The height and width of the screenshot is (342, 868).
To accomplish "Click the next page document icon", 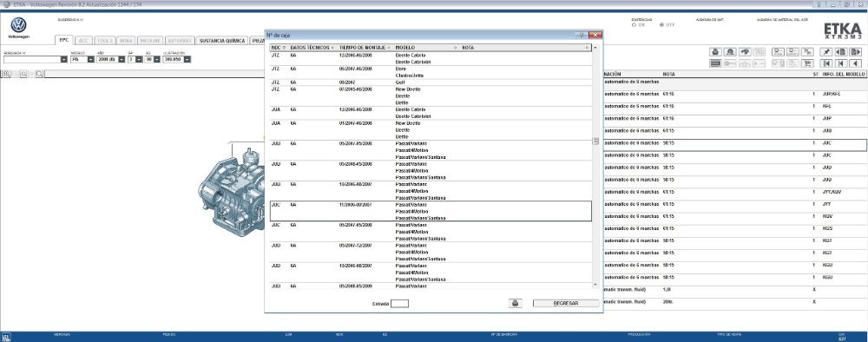I will [855, 51].
